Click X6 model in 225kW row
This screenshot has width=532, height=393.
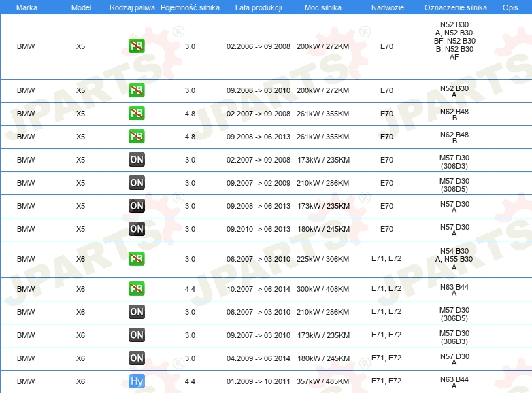click(80, 259)
